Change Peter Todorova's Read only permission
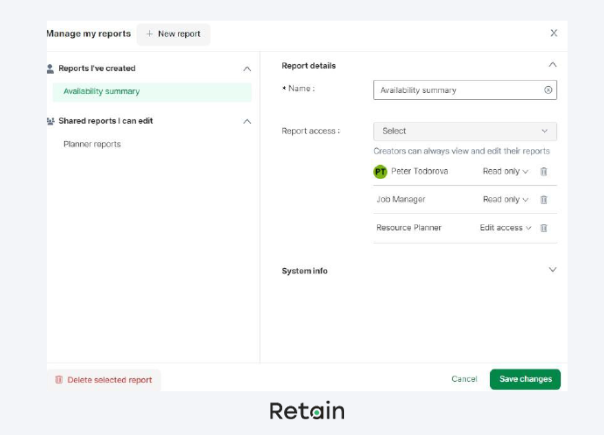 tap(505, 171)
